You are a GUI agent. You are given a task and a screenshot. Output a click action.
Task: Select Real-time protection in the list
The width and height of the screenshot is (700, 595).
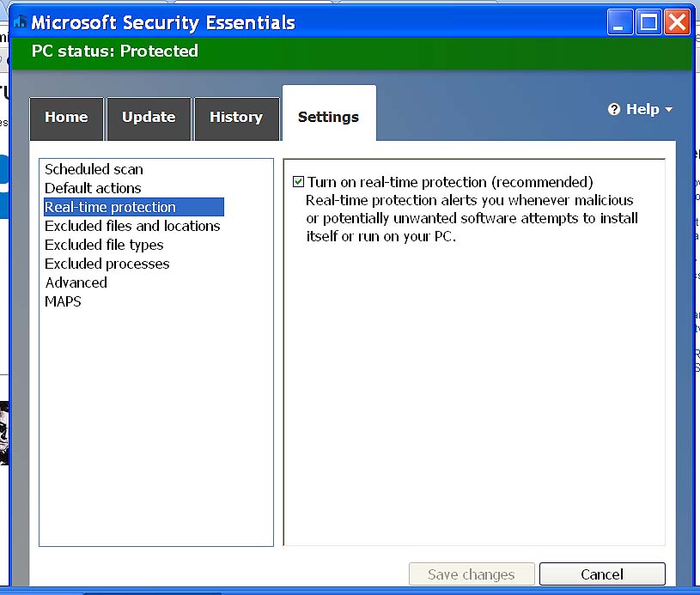click(x=133, y=207)
